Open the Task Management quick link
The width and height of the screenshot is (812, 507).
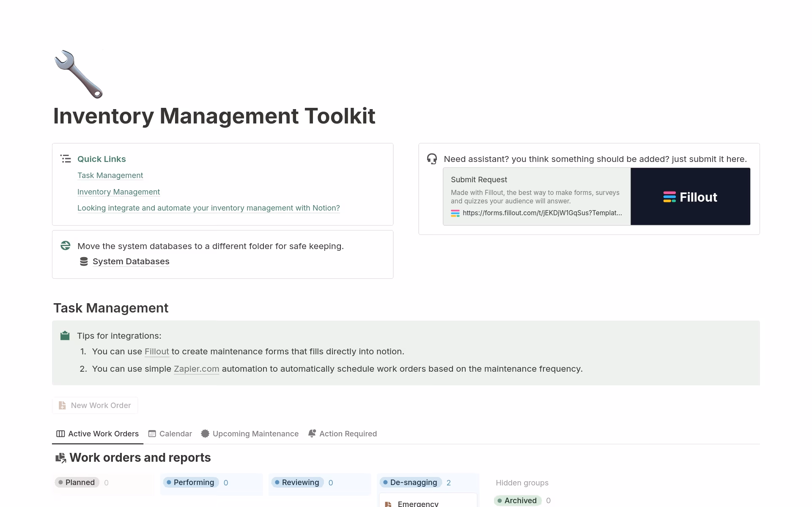(x=110, y=175)
